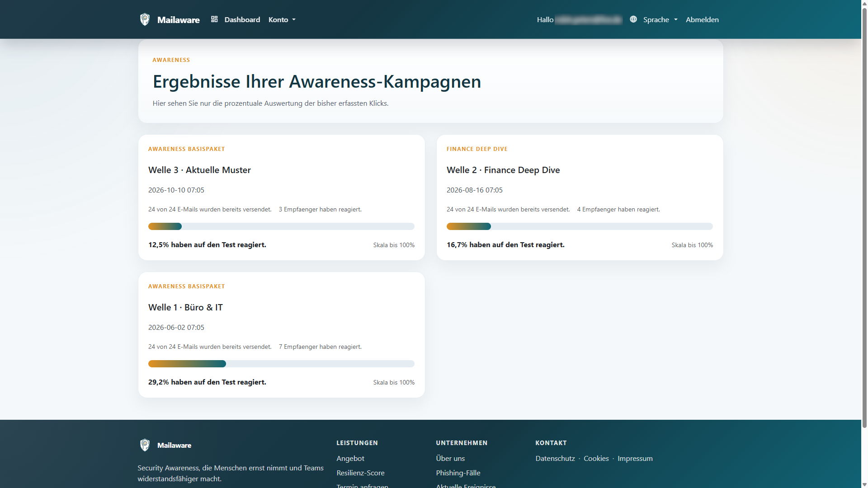Click the 'KONTAKT' footer heading
This screenshot has width=868, height=488.
click(x=551, y=443)
